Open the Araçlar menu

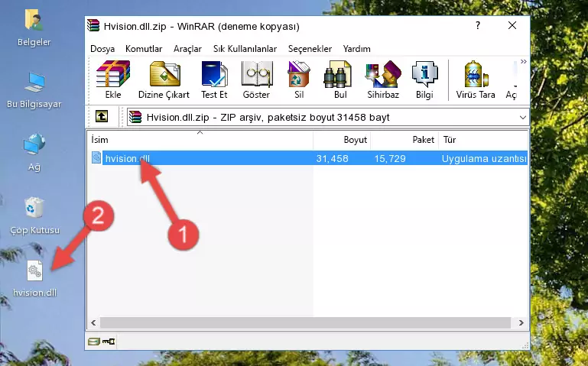187,49
